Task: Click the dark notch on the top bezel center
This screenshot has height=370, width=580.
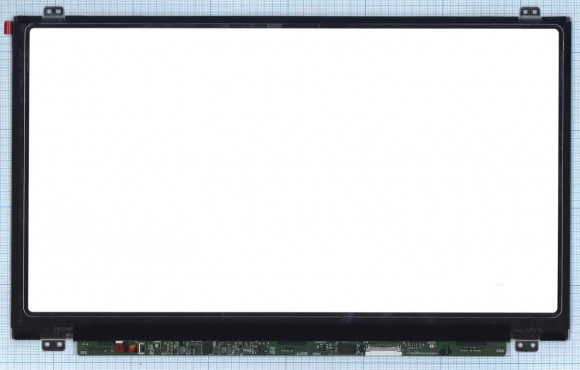Action: (274, 26)
